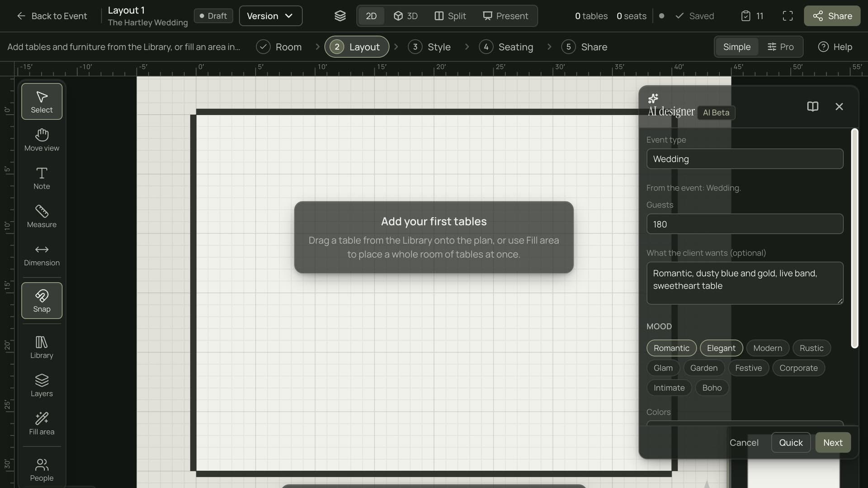
Task: Go back to event with arrow
Action: coord(52,16)
